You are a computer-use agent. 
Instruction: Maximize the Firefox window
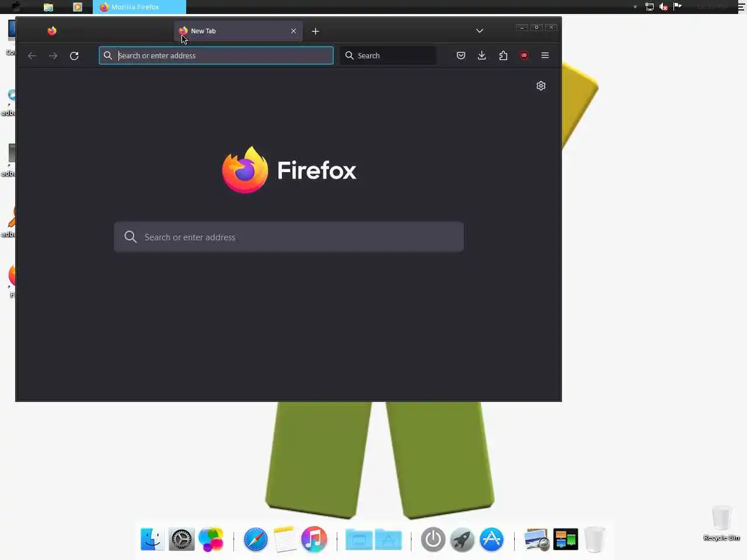[x=536, y=27]
